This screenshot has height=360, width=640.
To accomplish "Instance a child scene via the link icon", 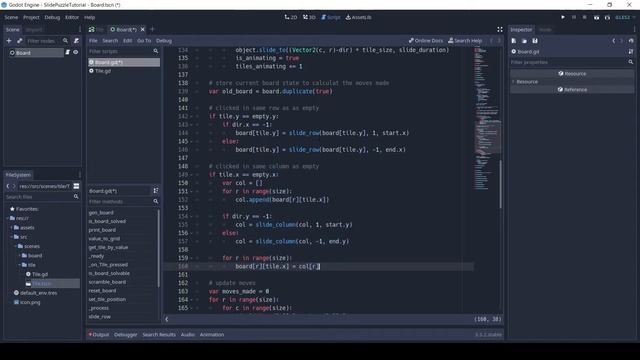I will [20, 41].
